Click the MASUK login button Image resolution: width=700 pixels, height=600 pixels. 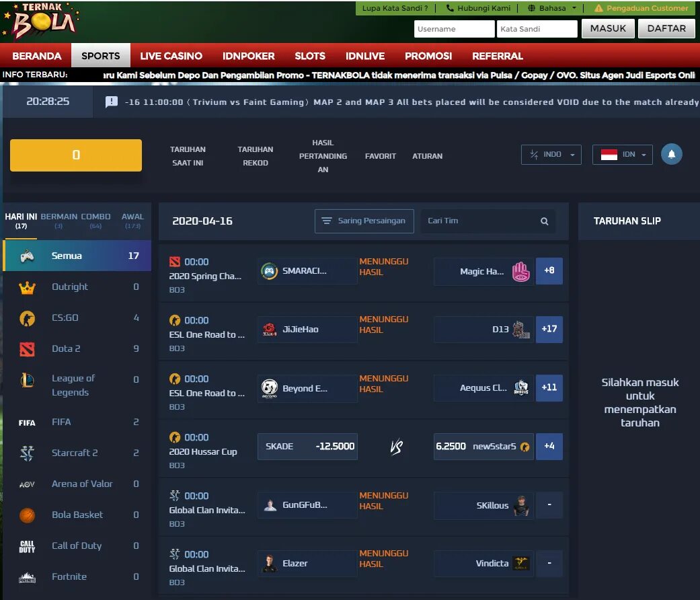(x=608, y=28)
